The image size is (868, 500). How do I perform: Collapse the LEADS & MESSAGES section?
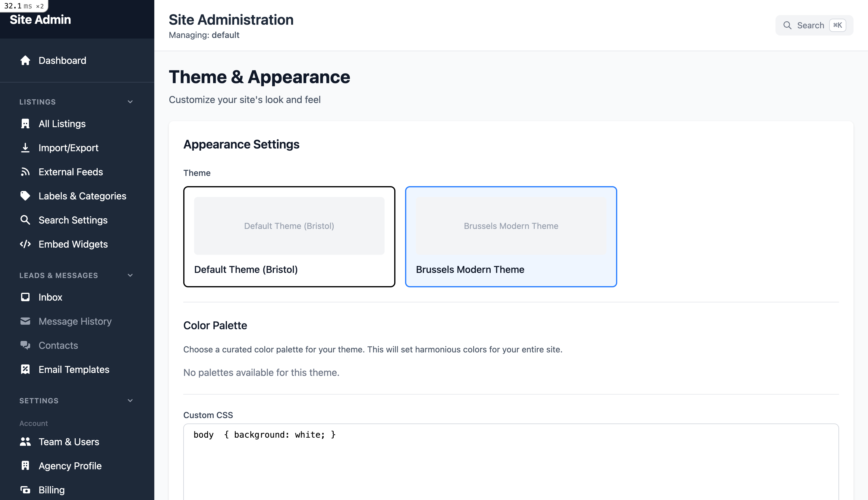click(130, 275)
